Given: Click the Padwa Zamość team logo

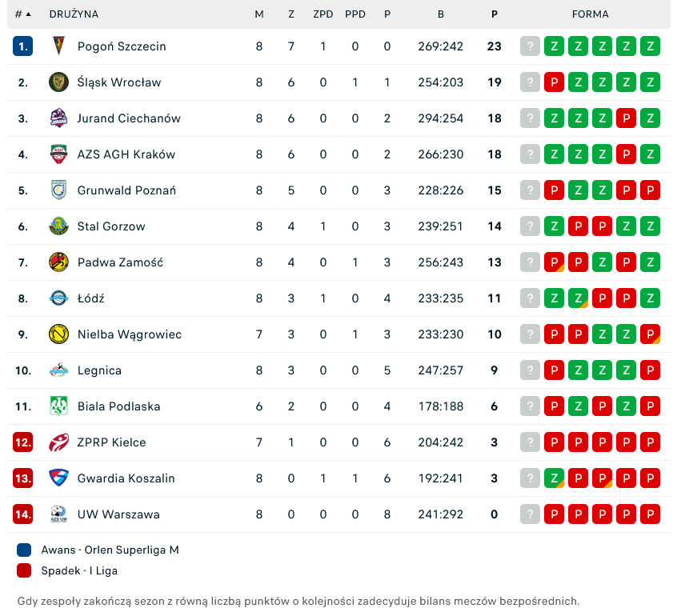Looking at the screenshot, I should pos(58,262).
